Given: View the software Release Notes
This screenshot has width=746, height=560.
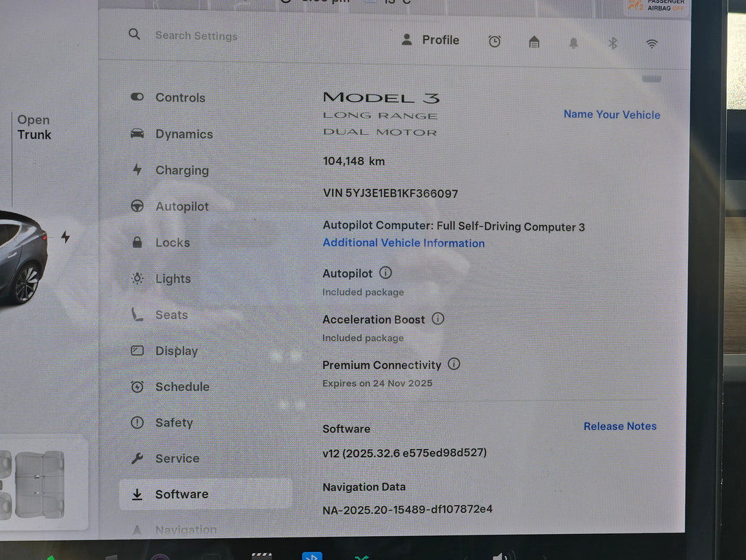Looking at the screenshot, I should click(x=619, y=426).
